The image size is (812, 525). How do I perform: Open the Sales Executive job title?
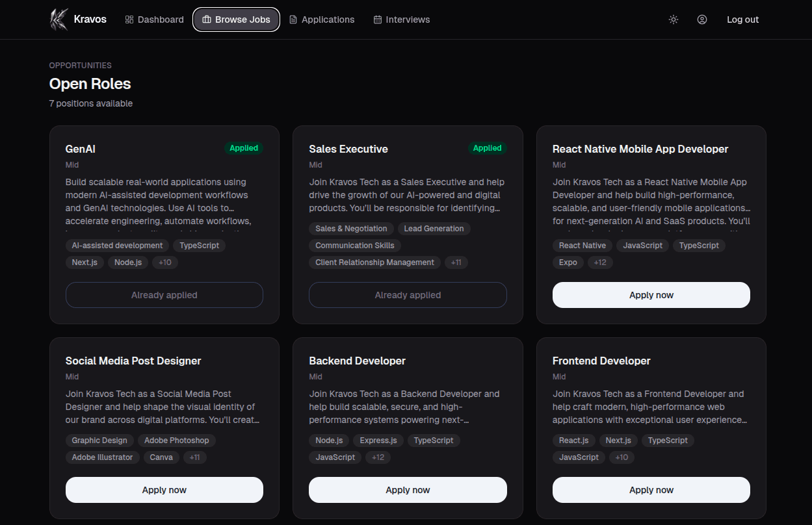pyautogui.click(x=348, y=149)
